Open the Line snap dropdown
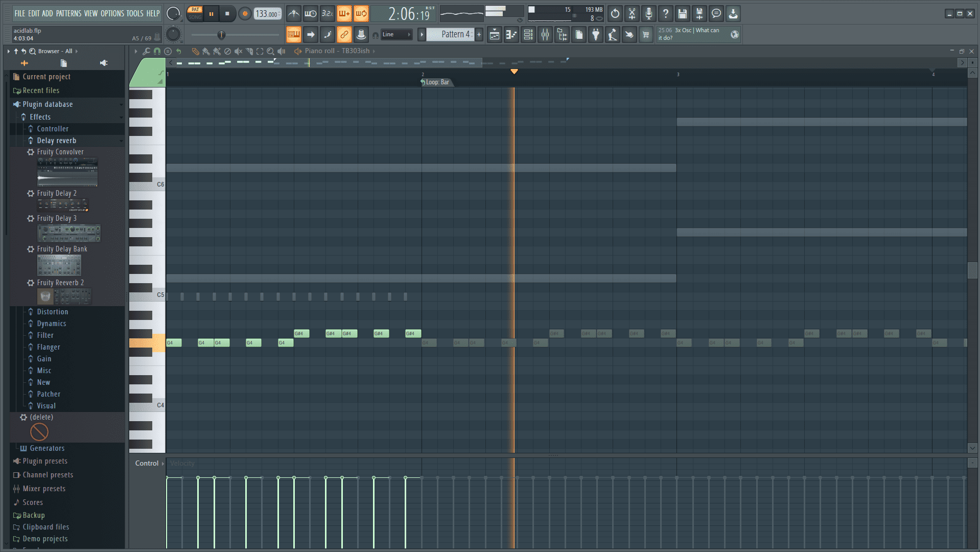This screenshot has height=552, width=980. [x=396, y=34]
